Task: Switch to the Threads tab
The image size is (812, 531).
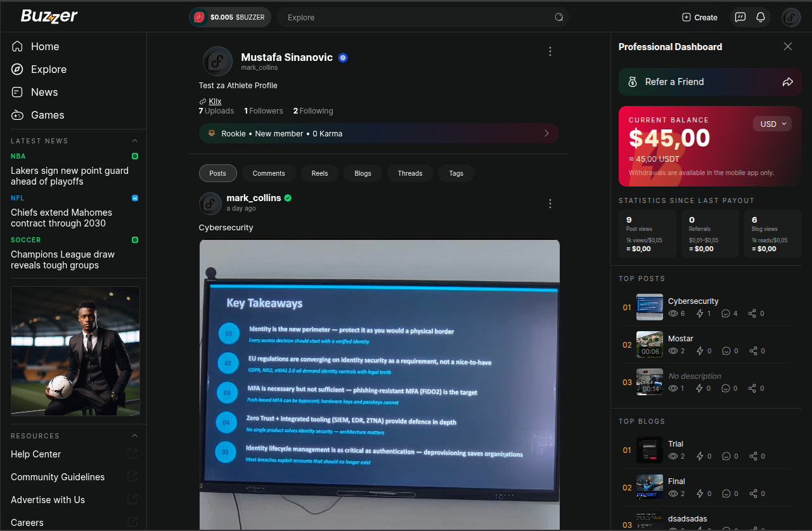Action: (410, 173)
